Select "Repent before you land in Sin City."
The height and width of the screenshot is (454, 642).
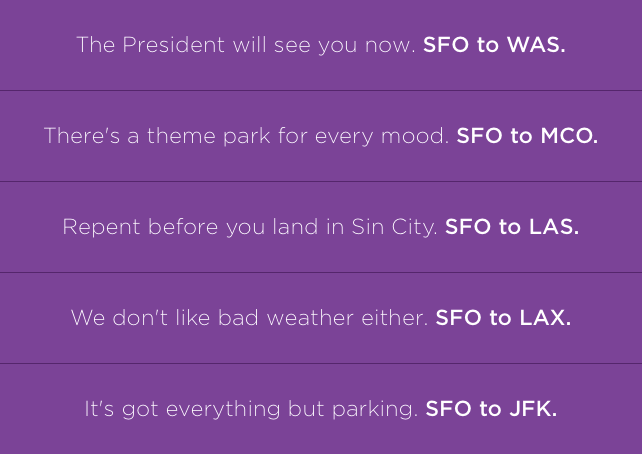[250, 227]
